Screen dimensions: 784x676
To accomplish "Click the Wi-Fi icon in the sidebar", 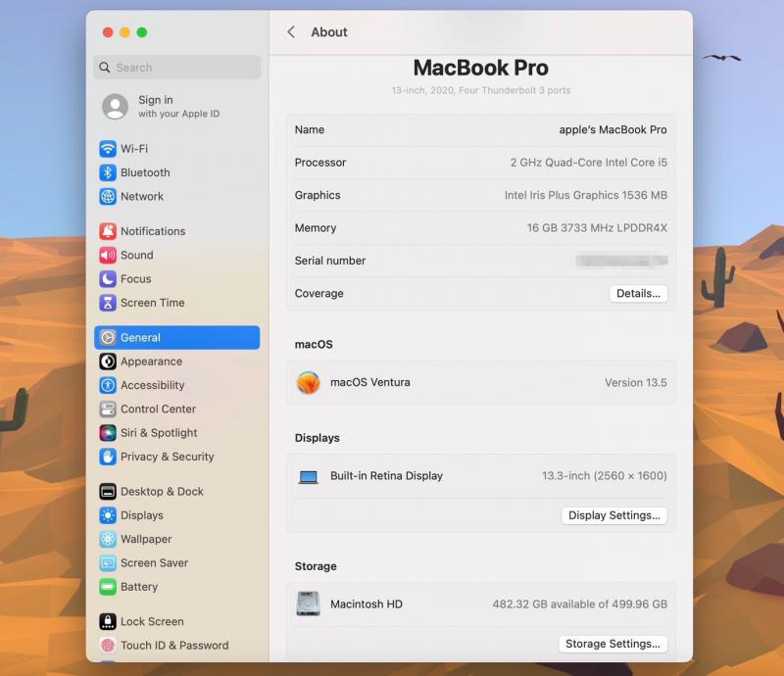I will (x=108, y=149).
